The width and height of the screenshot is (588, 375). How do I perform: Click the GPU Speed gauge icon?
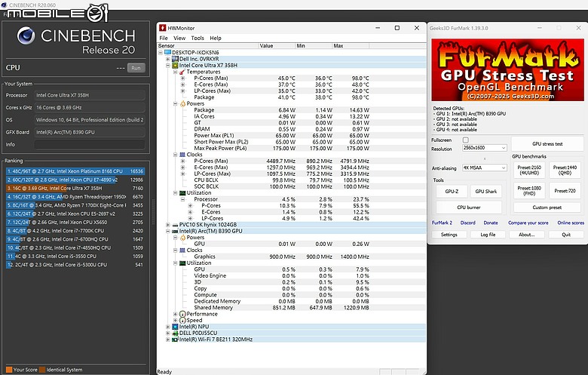(182, 321)
